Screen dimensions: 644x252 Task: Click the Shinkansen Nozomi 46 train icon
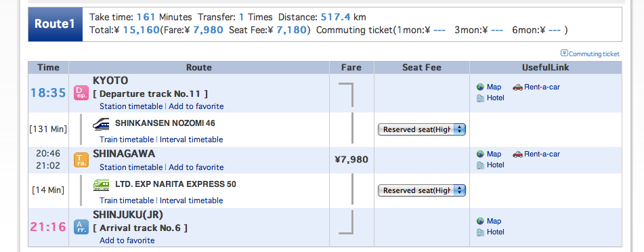[101, 123]
